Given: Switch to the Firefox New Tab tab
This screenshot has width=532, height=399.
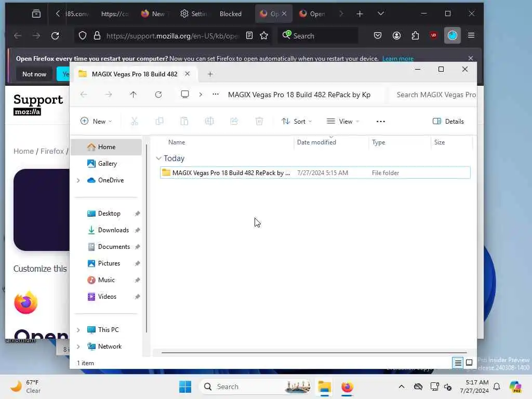Looking at the screenshot, I should tap(154, 14).
